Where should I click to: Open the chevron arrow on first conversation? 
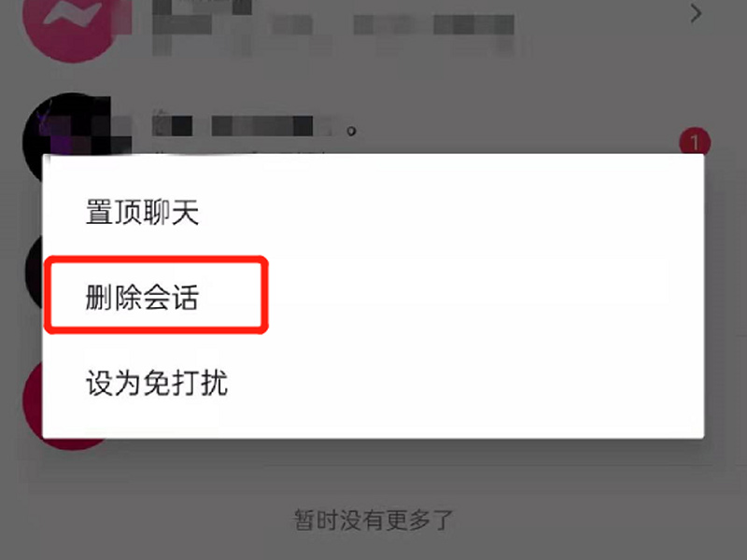(696, 14)
